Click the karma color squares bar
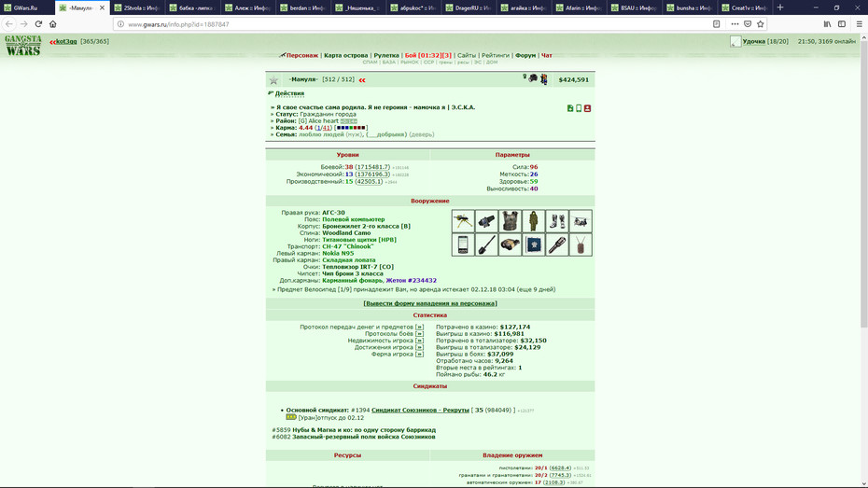 click(351, 128)
